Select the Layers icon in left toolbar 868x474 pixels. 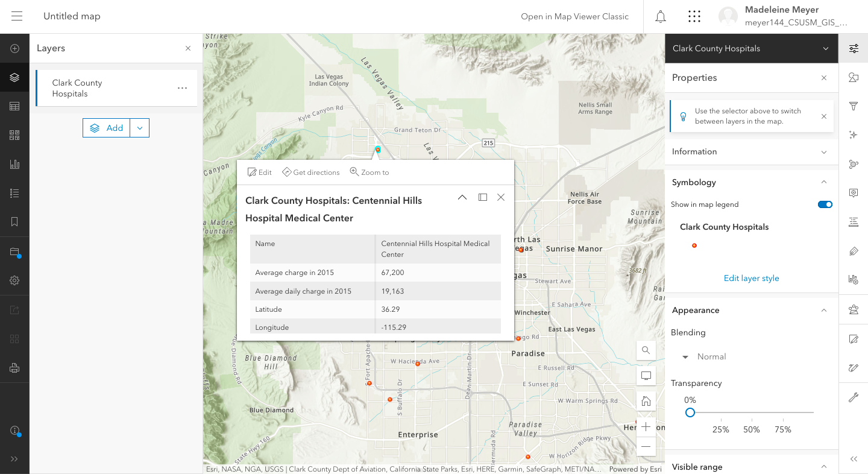coord(14,77)
